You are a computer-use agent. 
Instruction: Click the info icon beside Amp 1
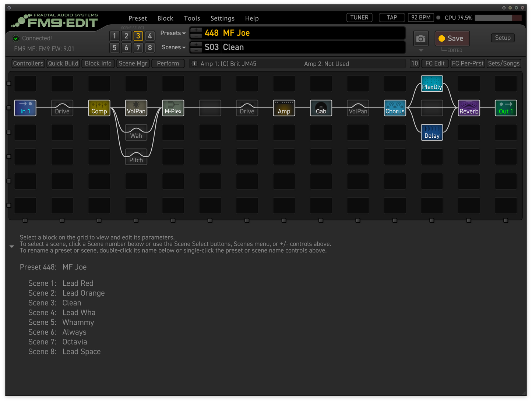tap(194, 64)
